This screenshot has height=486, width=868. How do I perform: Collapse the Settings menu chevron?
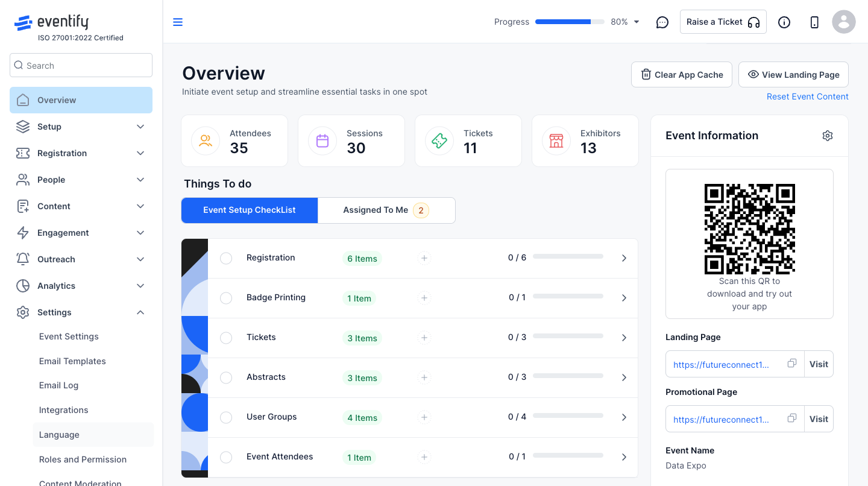click(140, 312)
